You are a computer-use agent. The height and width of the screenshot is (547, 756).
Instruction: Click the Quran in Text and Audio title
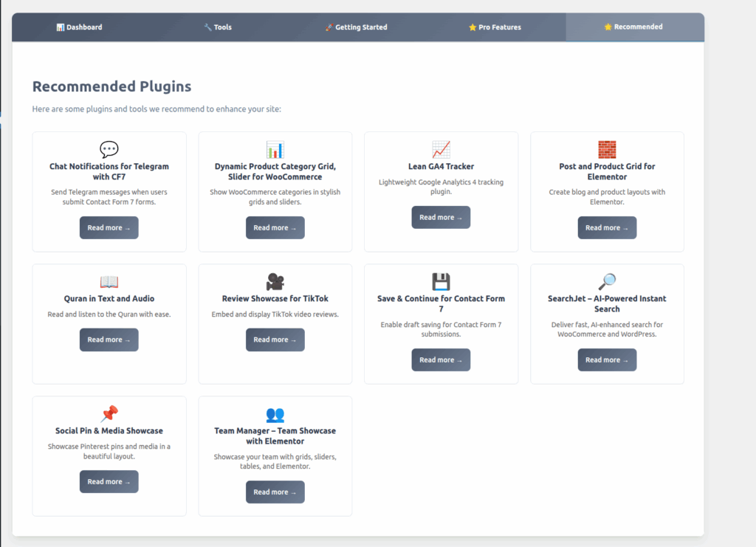click(109, 299)
